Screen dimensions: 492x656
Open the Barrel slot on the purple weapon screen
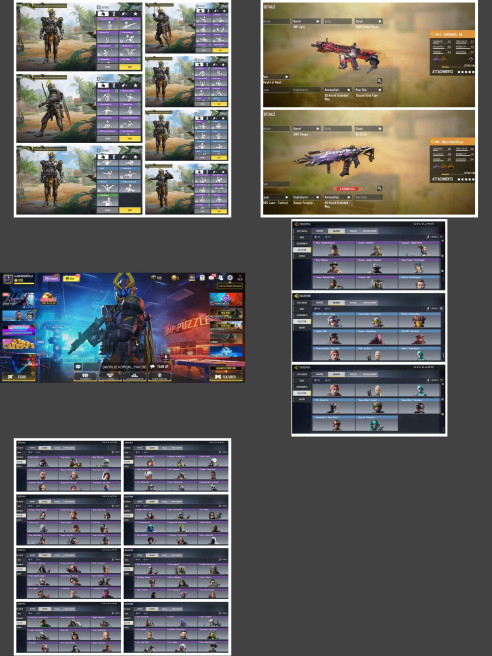point(307,128)
